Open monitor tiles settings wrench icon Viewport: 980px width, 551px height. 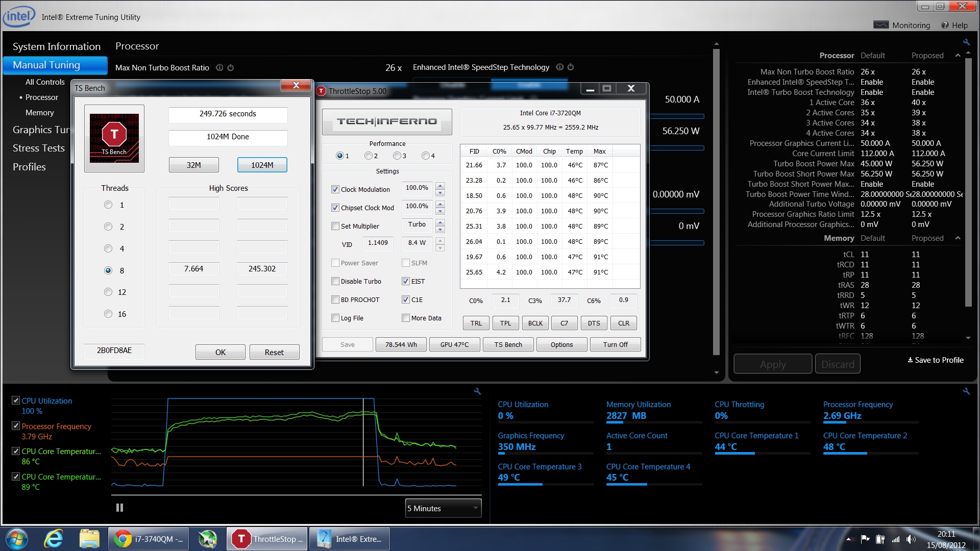966,391
